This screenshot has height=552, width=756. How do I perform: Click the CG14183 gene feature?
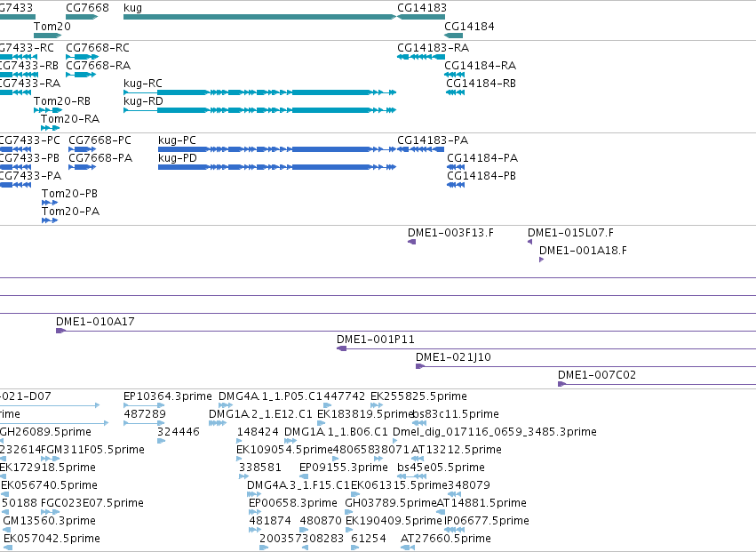[x=421, y=17]
